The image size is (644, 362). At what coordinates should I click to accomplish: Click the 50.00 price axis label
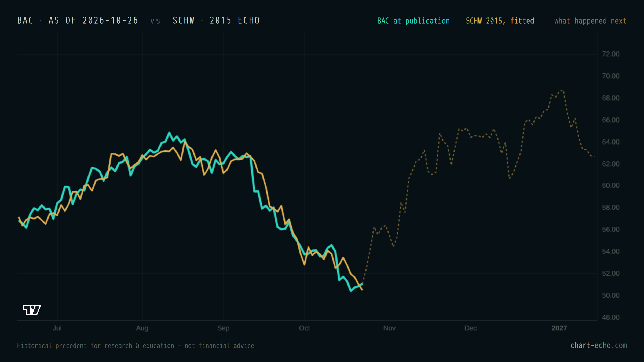click(611, 295)
